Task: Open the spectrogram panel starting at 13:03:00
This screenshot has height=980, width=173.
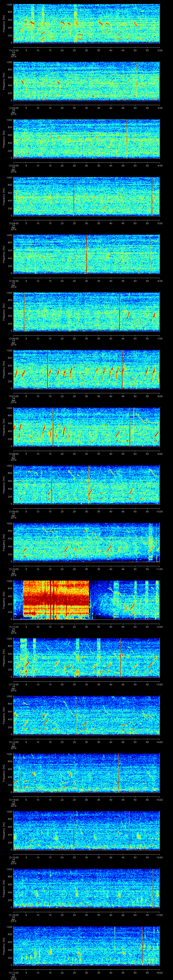Action: click(x=87, y=139)
